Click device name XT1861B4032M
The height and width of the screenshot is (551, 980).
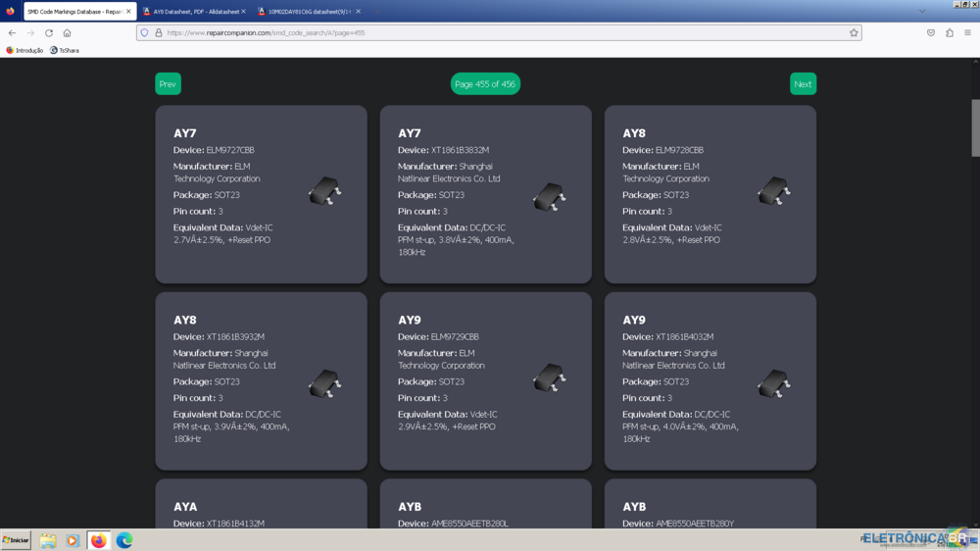(684, 336)
